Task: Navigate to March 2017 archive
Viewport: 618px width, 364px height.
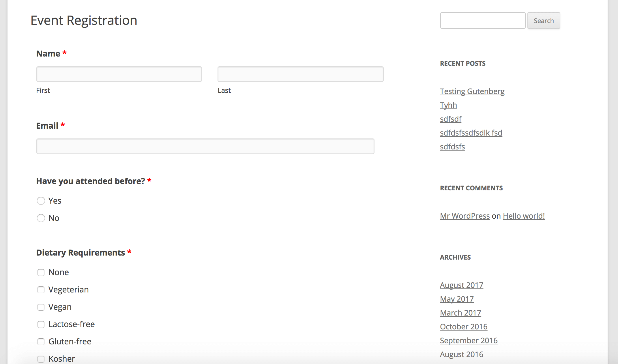Action: 461,312
